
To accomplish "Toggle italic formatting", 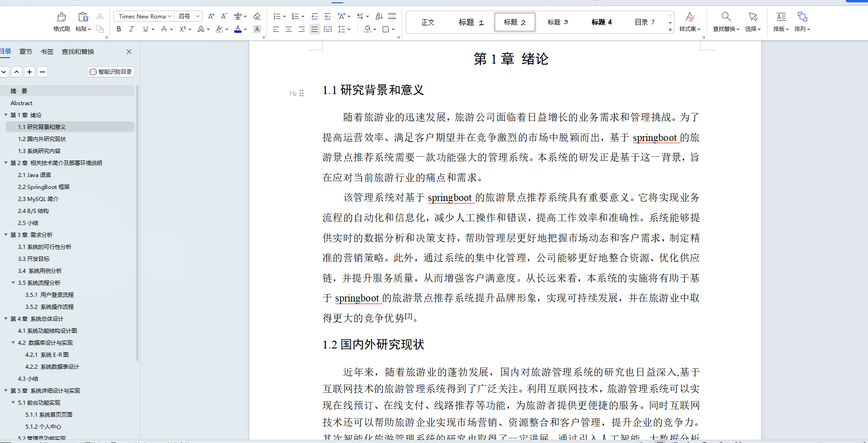I will click(x=131, y=29).
